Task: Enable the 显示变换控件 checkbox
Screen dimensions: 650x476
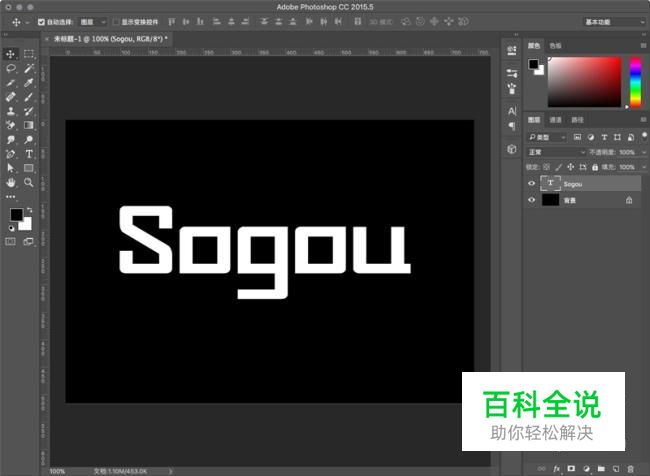Action: [116, 21]
